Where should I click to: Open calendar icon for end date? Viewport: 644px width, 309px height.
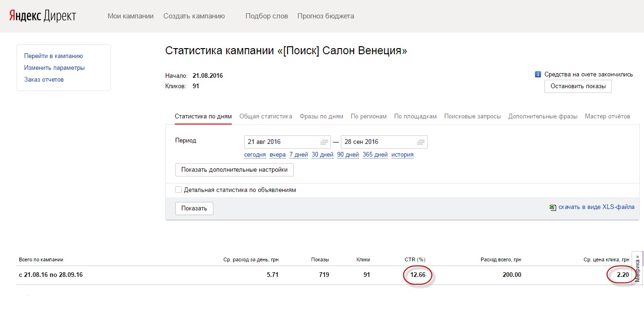[x=421, y=142]
